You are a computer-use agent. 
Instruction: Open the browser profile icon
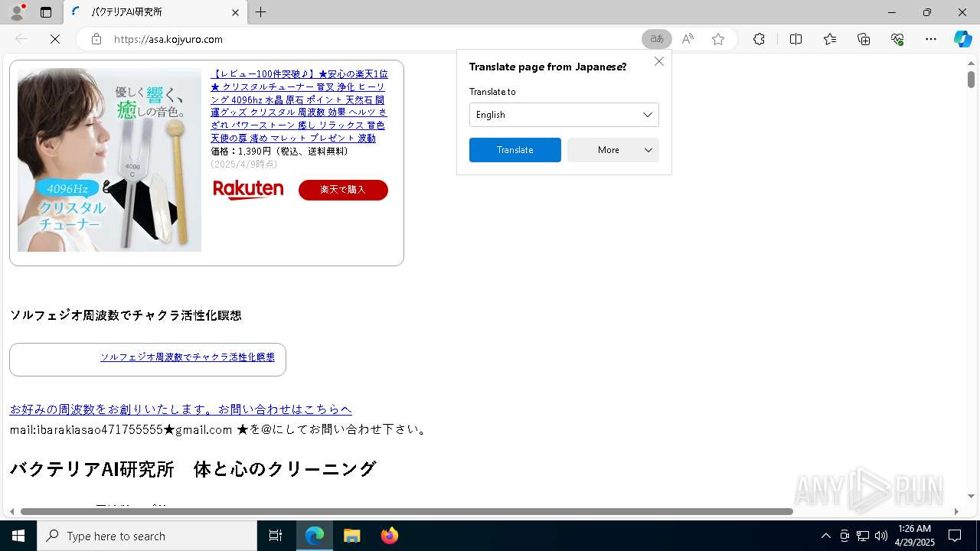pyautogui.click(x=16, y=12)
